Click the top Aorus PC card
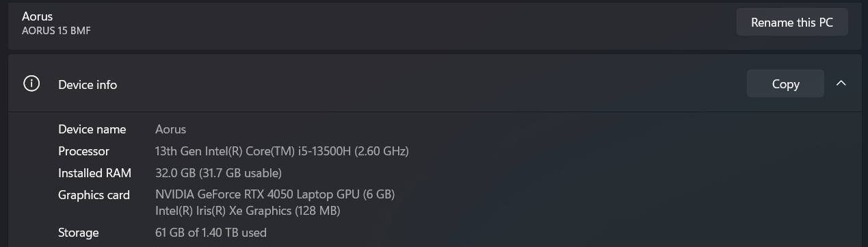The width and height of the screenshot is (868, 247). [x=434, y=24]
